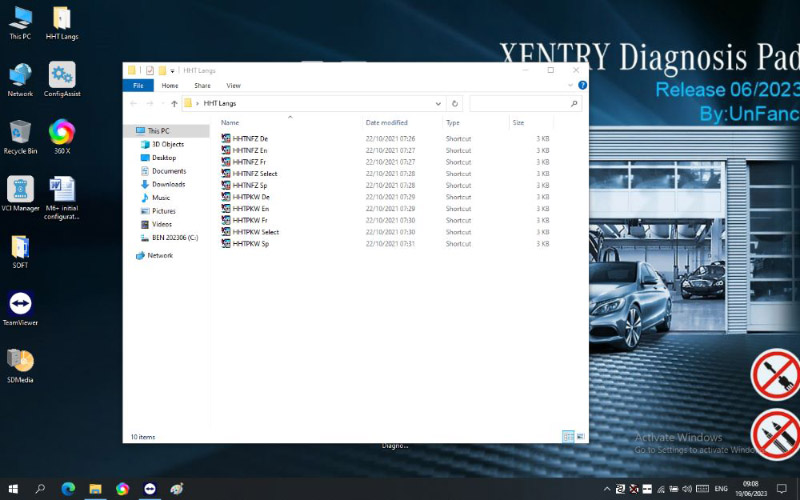Click the Up one level arrow in Explorer
This screenshot has width=800, height=500.
(x=174, y=103)
